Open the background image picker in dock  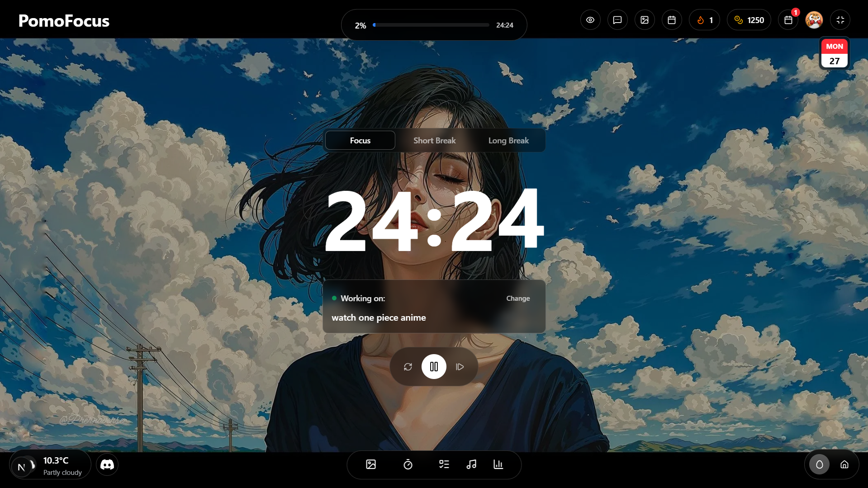coord(371,464)
